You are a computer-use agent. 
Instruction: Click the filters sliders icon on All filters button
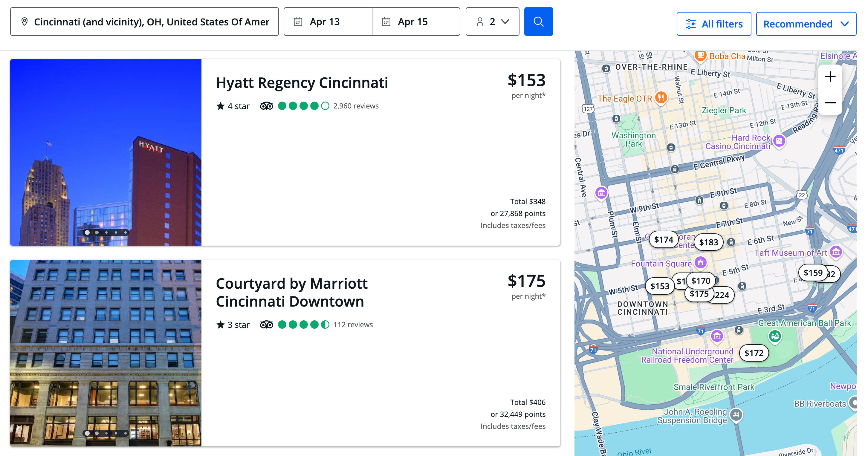tap(692, 24)
